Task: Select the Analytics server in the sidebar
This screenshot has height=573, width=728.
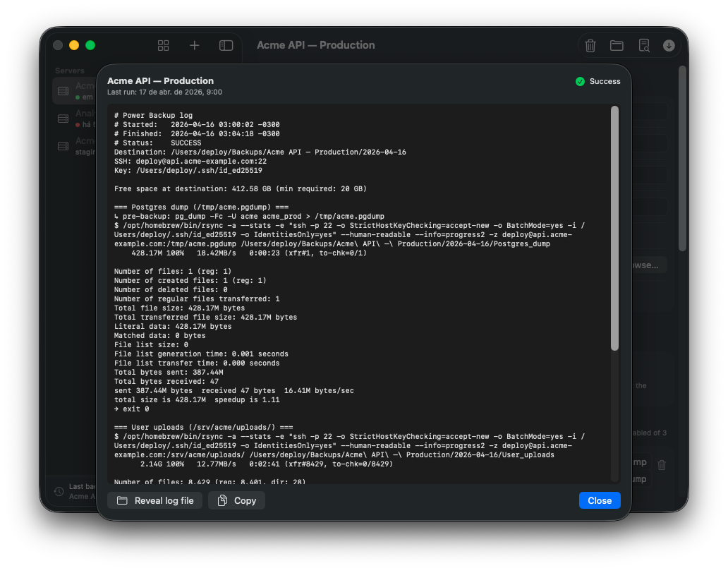Action: pyautogui.click(x=74, y=118)
